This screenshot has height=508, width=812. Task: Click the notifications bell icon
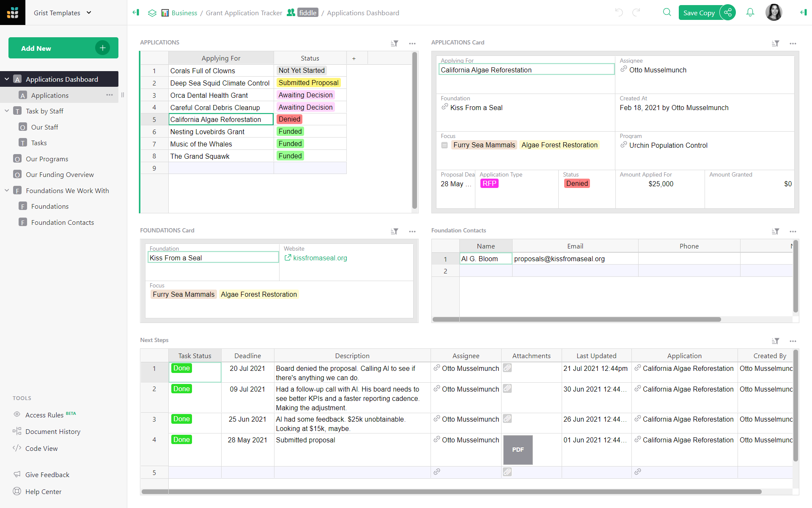(x=750, y=12)
